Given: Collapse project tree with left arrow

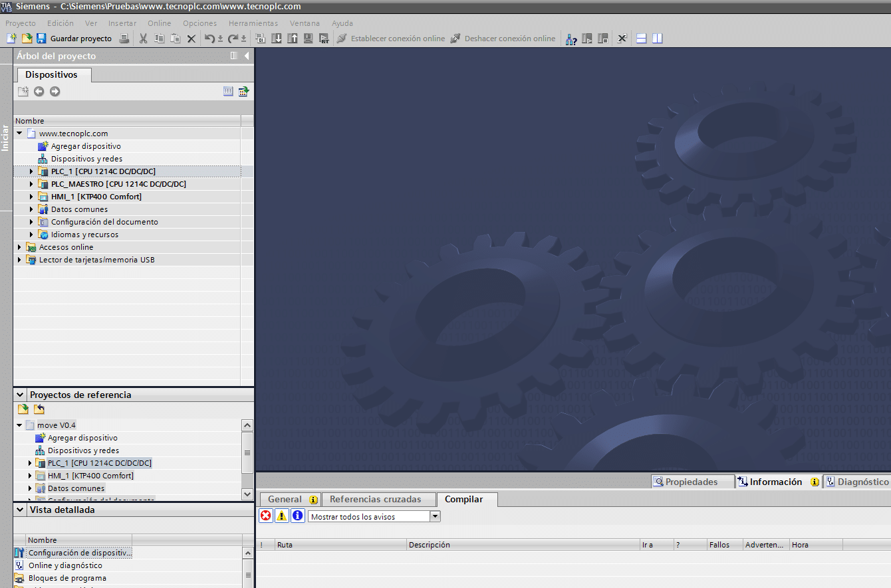Looking at the screenshot, I should pos(247,56).
